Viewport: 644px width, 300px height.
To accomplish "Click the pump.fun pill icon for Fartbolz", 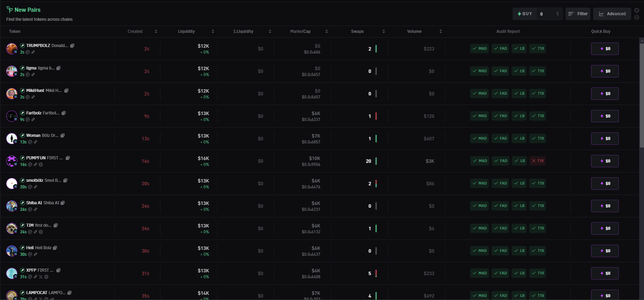I will click(33, 120).
